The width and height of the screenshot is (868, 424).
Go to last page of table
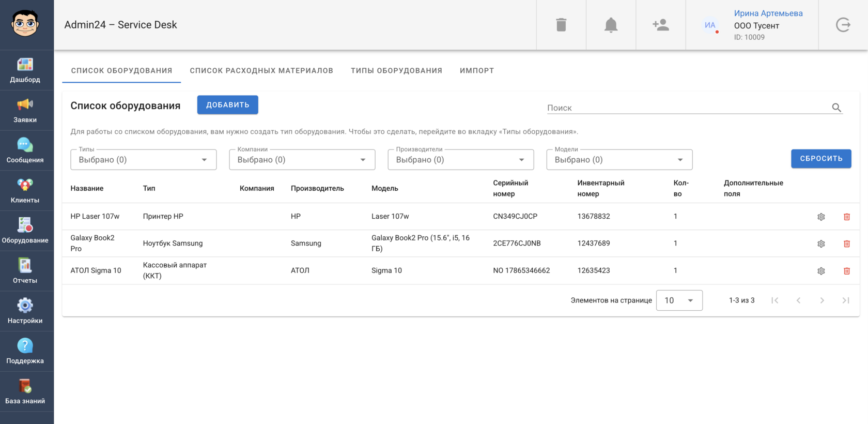846,300
